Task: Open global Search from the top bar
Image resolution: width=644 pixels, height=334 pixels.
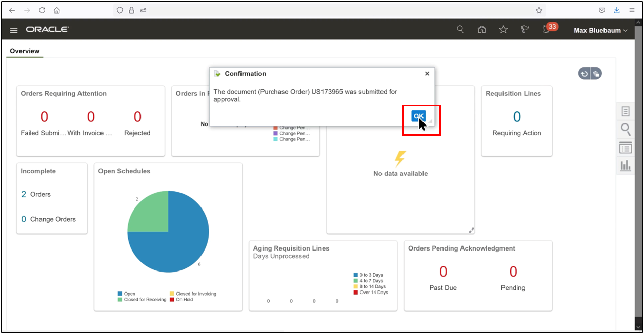Action: tap(460, 29)
